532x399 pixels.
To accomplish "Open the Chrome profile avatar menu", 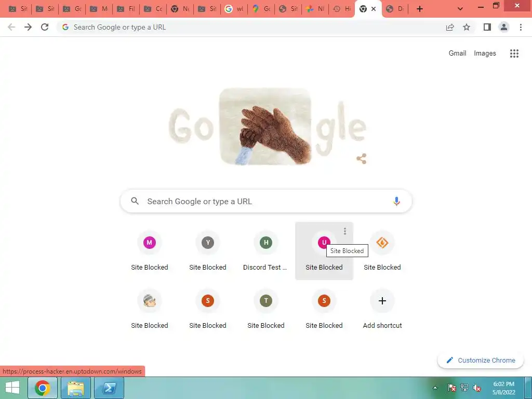I will tap(504, 27).
